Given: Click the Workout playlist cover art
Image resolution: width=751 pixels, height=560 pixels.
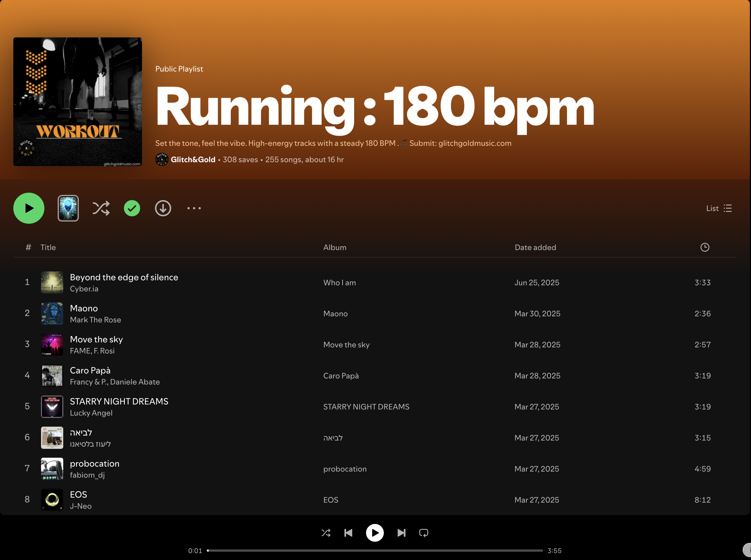Looking at the screenshot, I should 78,102.
